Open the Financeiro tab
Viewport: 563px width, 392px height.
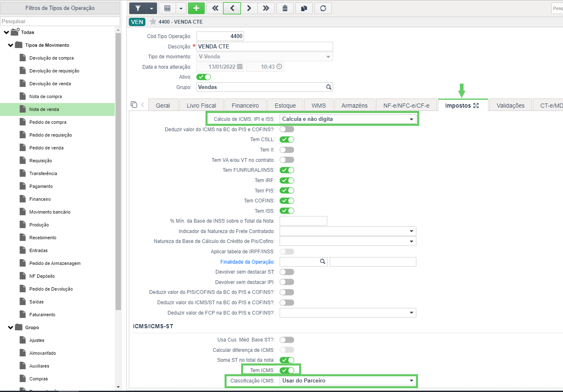coord(245,106)
